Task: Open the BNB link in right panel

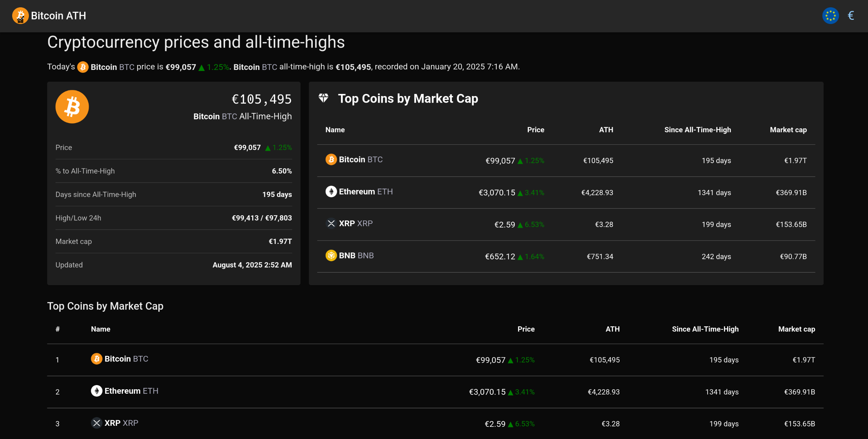Action: 356,256
